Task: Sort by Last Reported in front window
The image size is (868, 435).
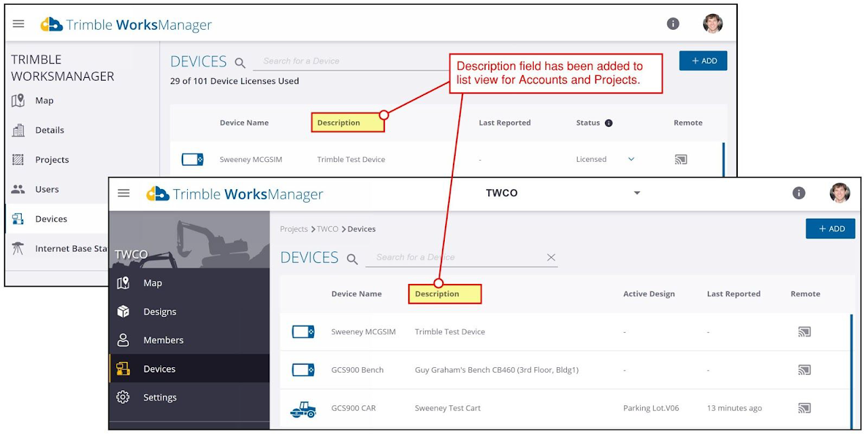Action: click(x=733, y=294)
